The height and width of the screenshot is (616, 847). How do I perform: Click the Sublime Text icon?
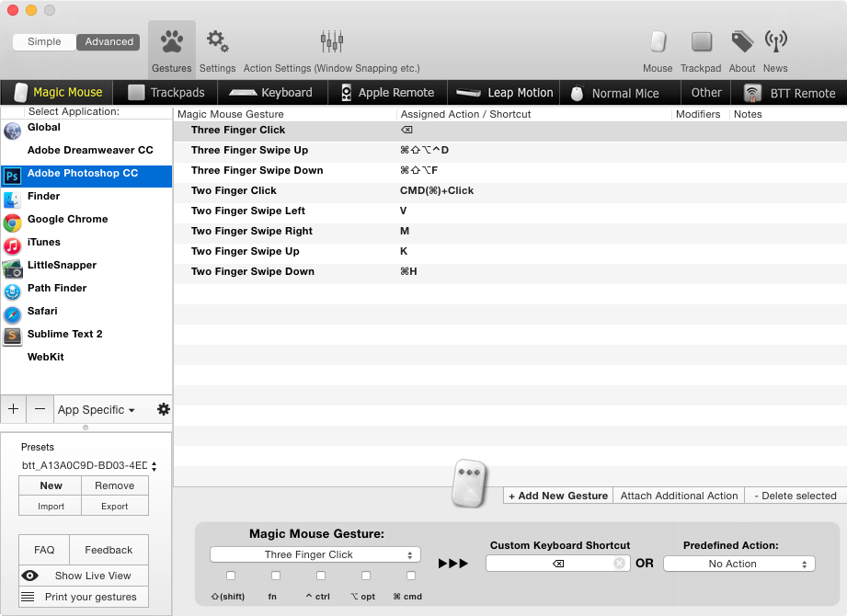(x=13, y=337)
